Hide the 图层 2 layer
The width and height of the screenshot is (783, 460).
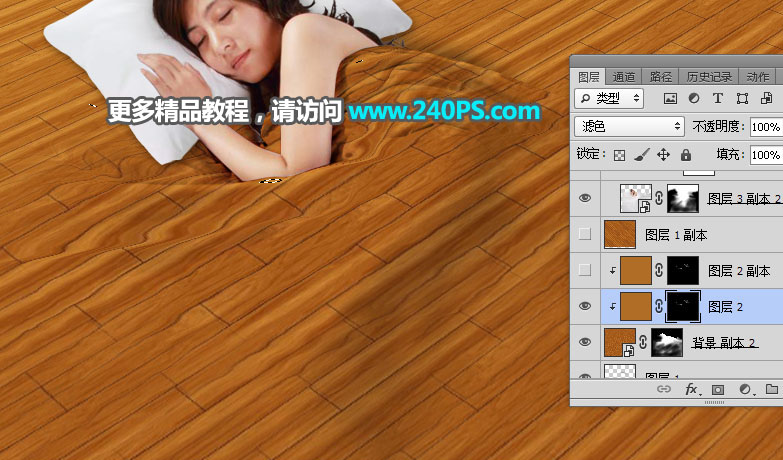tap(585, 306)
